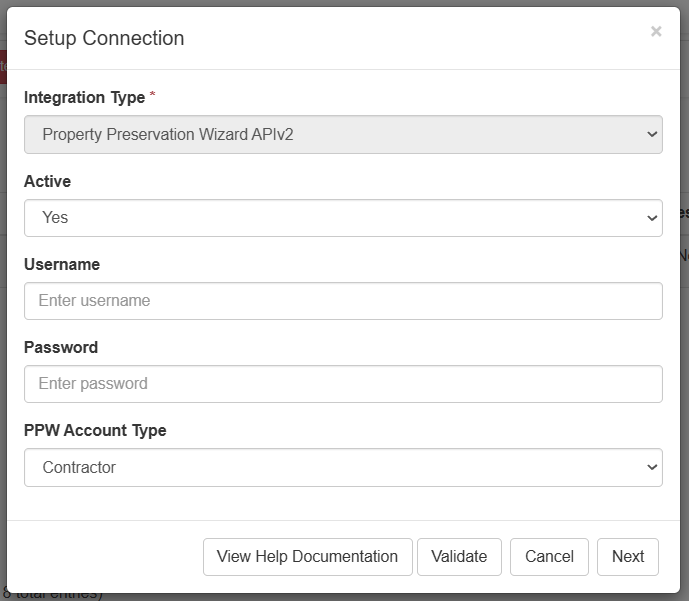
Task: Click the PPW Account Type label
Action: click(95, 431)
